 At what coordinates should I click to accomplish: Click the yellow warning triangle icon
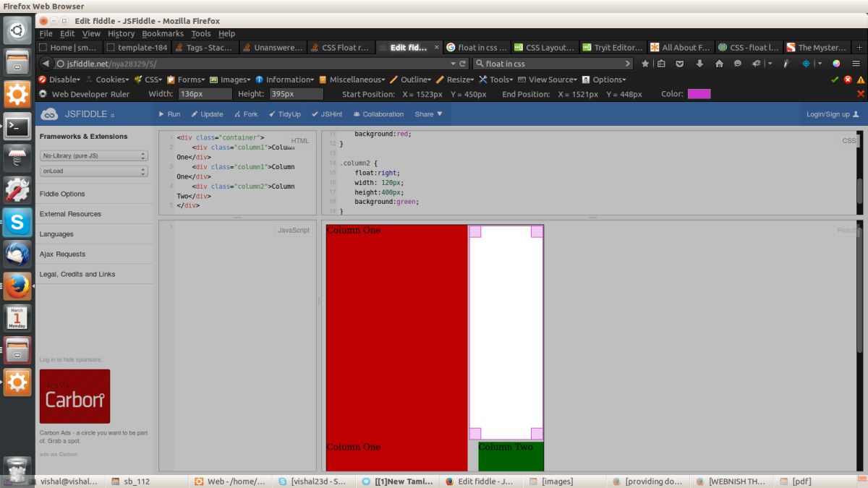click(x=860, y=80)
